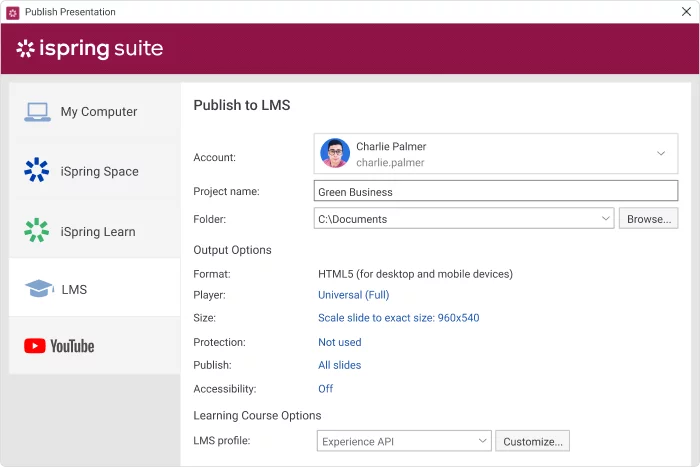Open the LMS profile Experience API dropdown
This screenshot has width=700, height=467.
404,441
